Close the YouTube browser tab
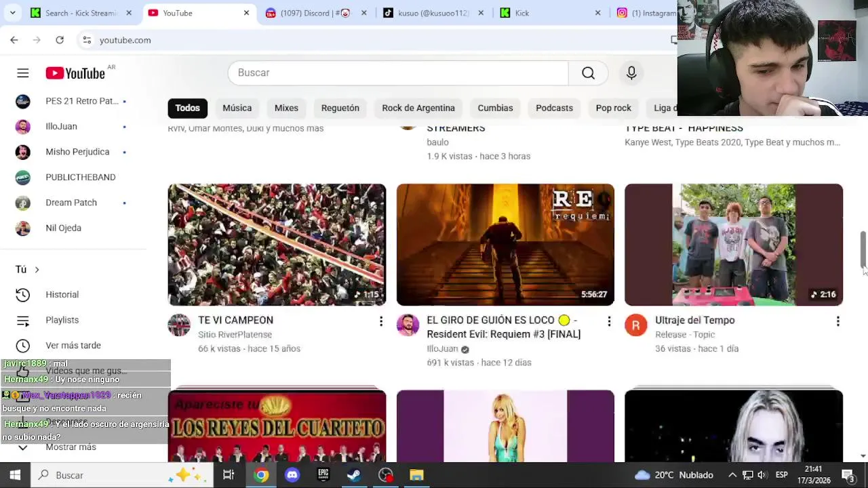868x488 pixels. [x=246, y=13]
